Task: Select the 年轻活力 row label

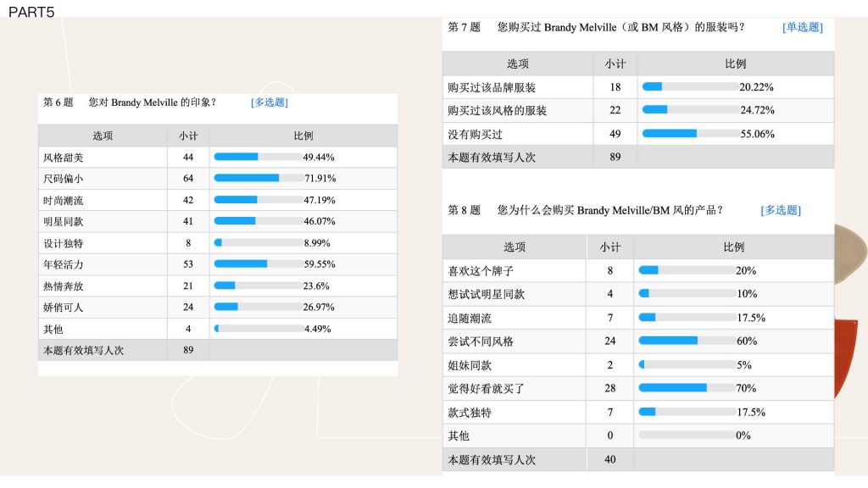Action: [x=64, y=264]
